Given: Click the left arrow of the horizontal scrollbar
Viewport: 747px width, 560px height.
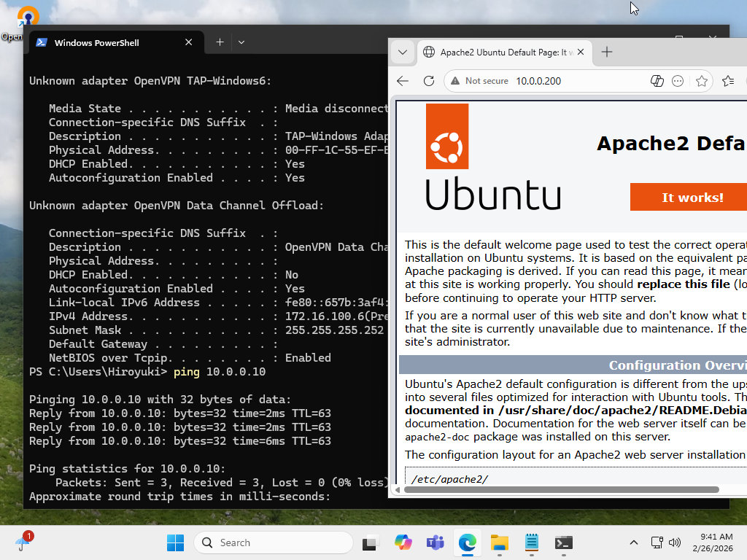Looking at the screenshot, I should pyautogui.click(x=398, y=489).
